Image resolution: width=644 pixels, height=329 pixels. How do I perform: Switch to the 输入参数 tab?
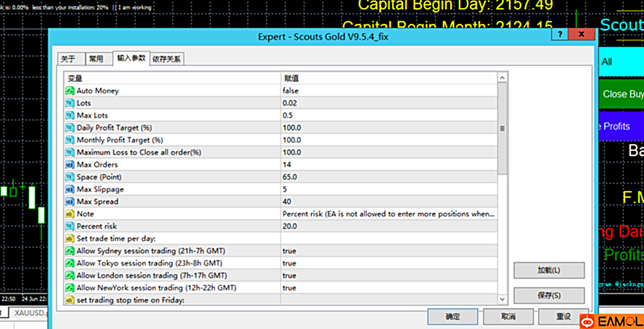tap(131, 58)
